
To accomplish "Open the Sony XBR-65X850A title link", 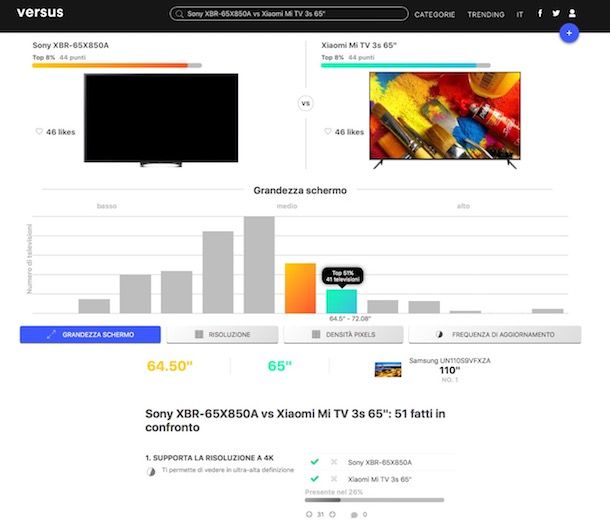I will point(70,45).
